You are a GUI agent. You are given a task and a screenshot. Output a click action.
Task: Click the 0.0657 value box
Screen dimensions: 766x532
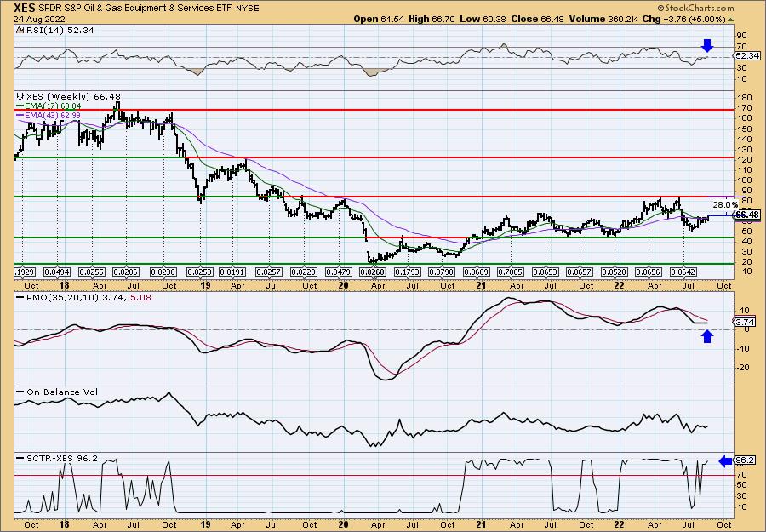[580, 272]
